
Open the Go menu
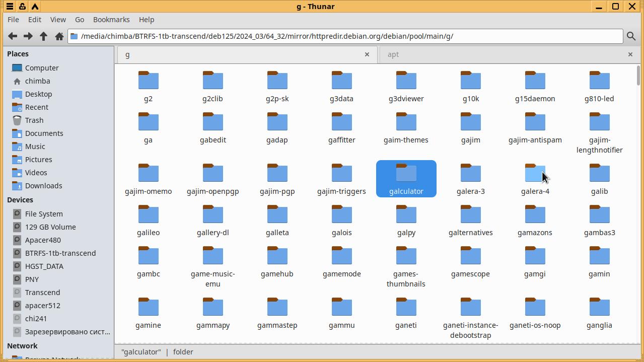[x=80, y=20]
